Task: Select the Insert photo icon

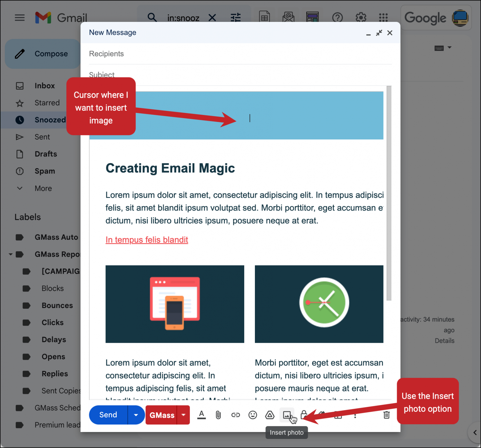Action: pyautogui.click(x=287, y=415)
